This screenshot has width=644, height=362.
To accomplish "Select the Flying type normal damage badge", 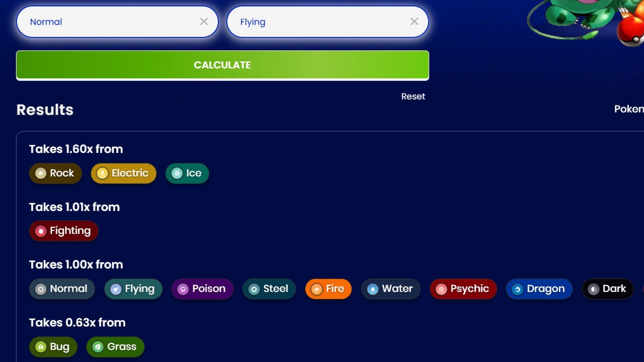I will point(133,288).
